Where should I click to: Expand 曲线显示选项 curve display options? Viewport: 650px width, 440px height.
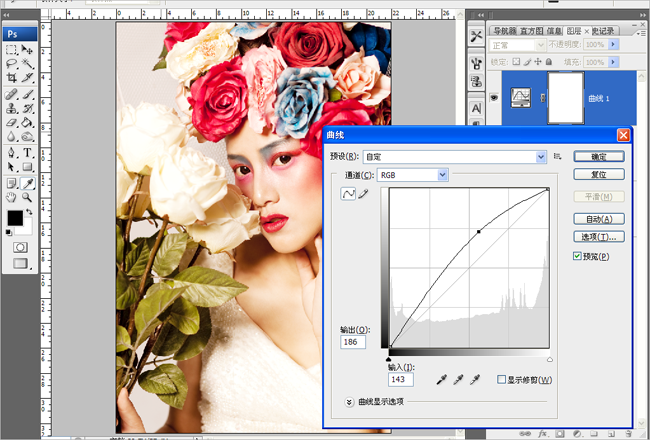click(x=349, y=402)
